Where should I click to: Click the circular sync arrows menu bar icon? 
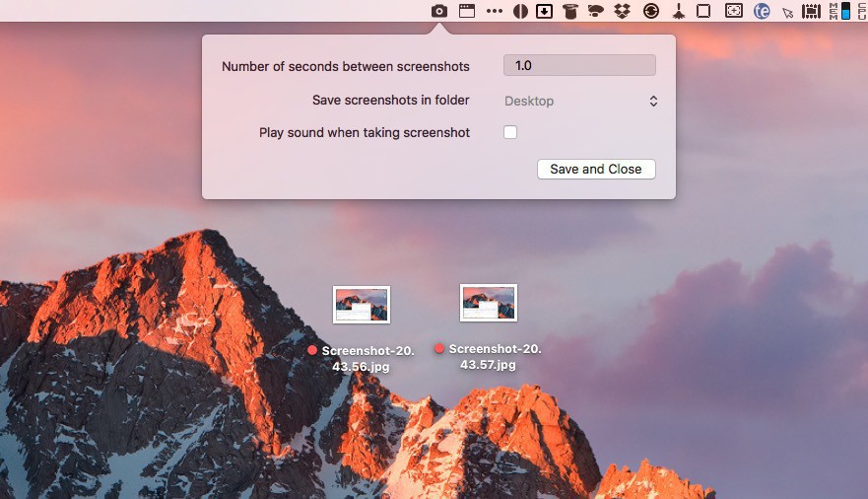pos(651,11)
